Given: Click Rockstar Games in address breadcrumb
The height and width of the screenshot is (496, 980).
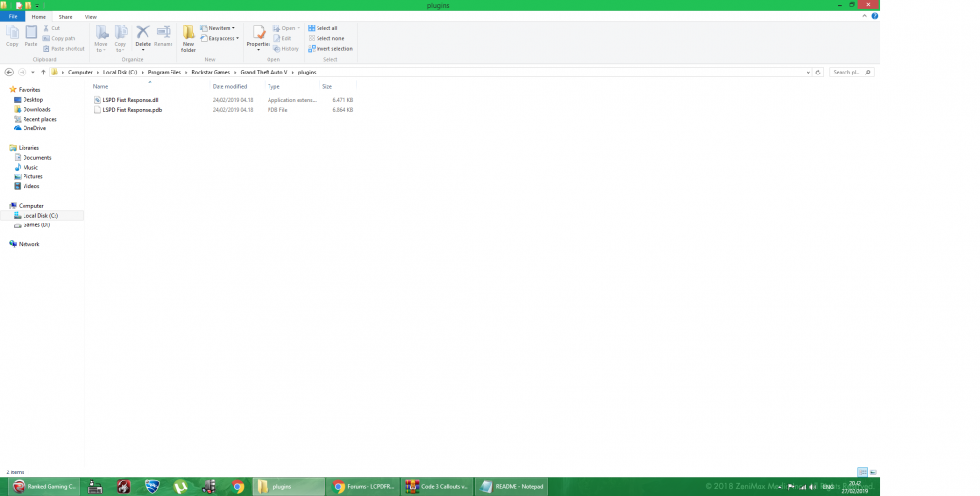Looking at the screenshot, I should [211, 72].
